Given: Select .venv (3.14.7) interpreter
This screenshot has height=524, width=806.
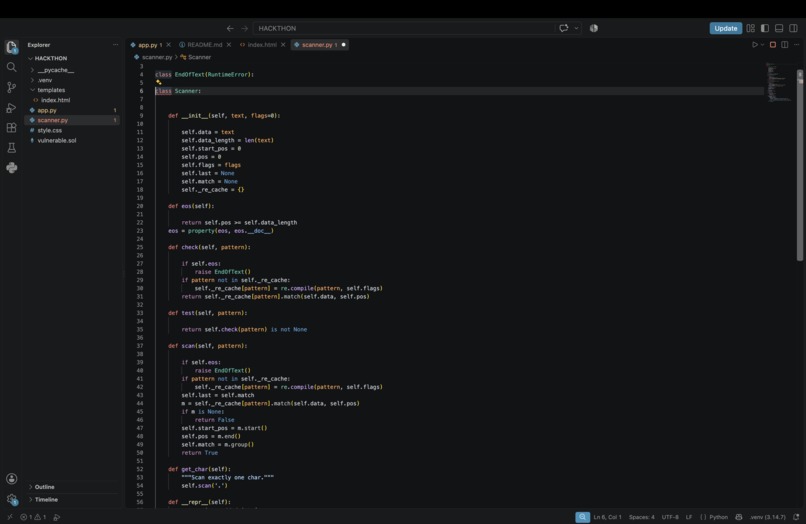Looking at the screenshot, I should (x=767, y=517).
